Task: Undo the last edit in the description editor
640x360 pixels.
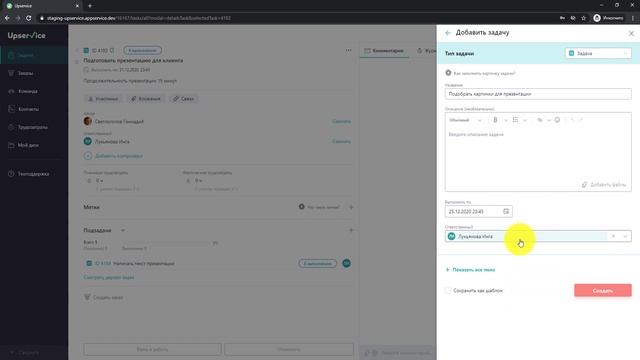Action: tap(572, 120)
